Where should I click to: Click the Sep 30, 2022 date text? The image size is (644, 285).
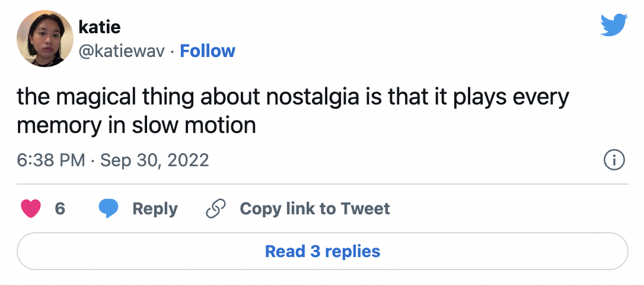(155, 160)
